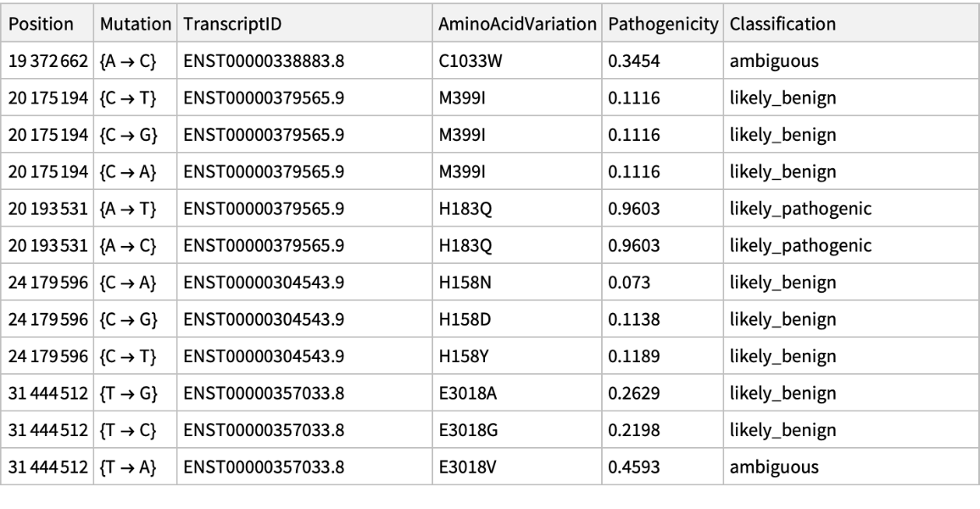The image size is (980, 509).
Task: Click the C1033W amino acid variation cell
Action: pyautogui.click(x=463, y=63)
